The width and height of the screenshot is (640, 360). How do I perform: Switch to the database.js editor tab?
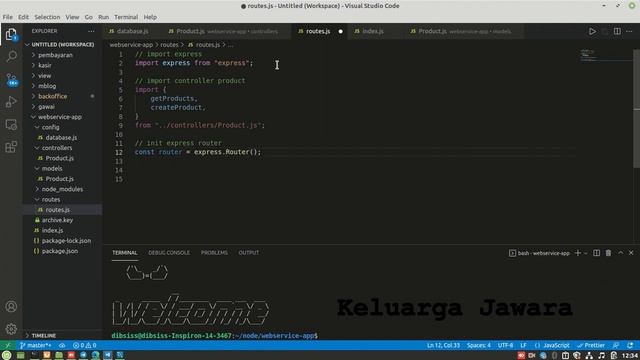pos(133,31)
